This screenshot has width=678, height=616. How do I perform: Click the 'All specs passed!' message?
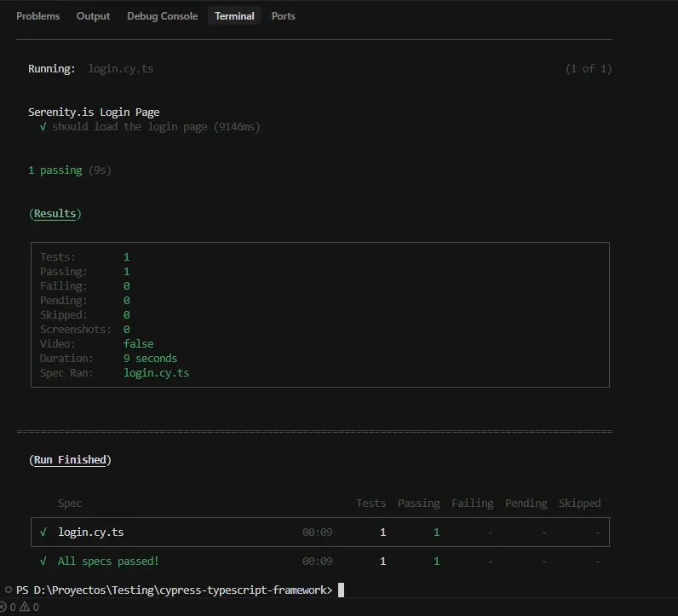(x=108, y=561)
